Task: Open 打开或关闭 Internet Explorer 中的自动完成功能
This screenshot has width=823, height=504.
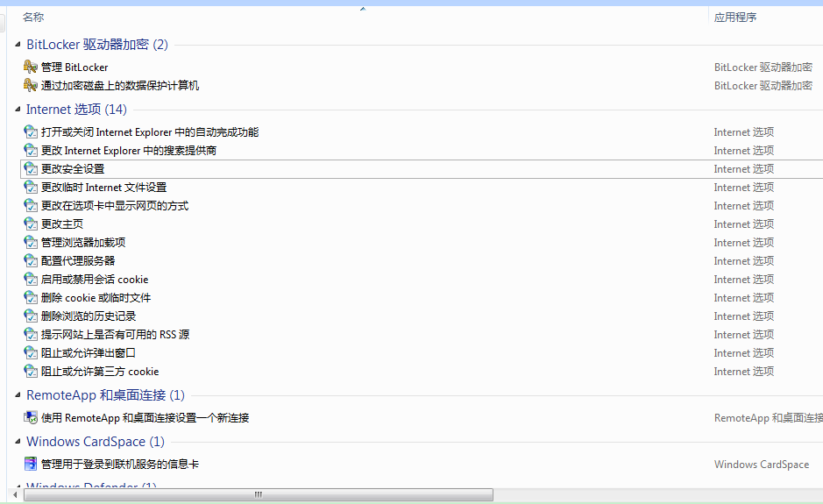Action: pyautogui.click(x=150, y=132)
